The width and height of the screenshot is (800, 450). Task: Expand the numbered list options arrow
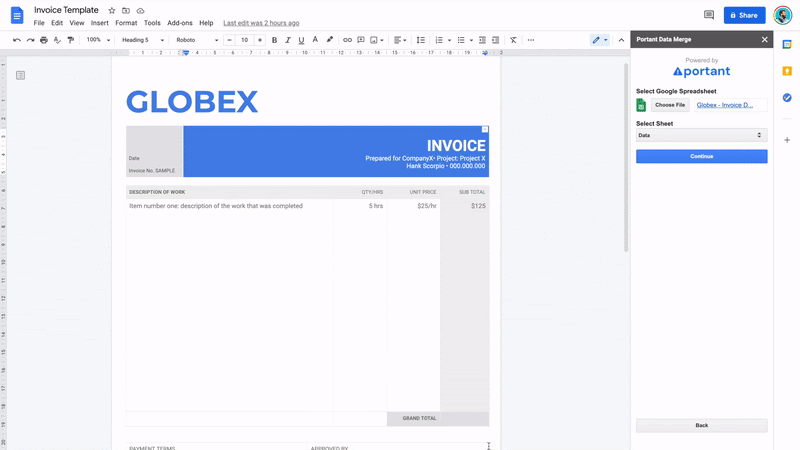click(449, 40)
